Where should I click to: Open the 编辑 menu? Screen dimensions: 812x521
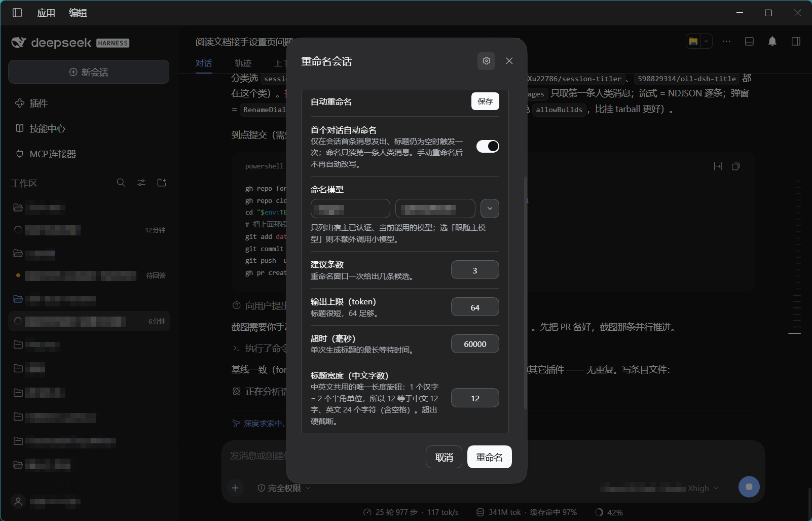78,13
